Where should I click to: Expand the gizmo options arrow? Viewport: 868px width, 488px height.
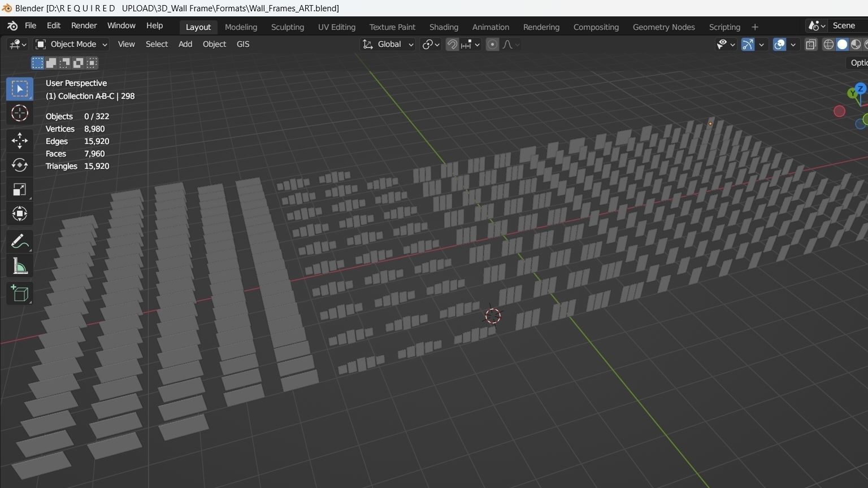click(x=762, y=45)
